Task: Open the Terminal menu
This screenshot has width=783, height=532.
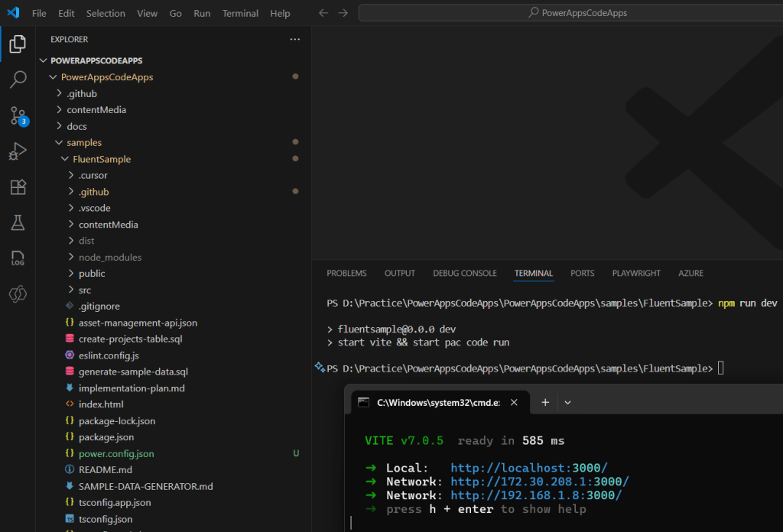Action: point(240,13)
